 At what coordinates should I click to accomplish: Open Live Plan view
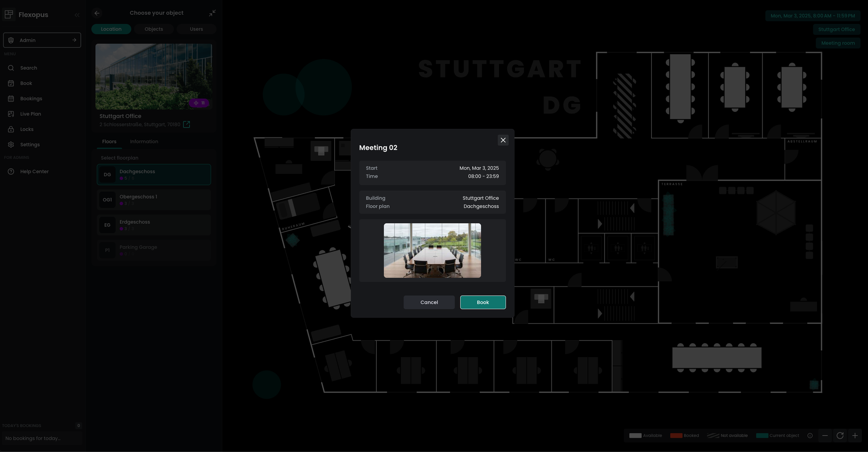pyautogui.click(x=30, y=114)
